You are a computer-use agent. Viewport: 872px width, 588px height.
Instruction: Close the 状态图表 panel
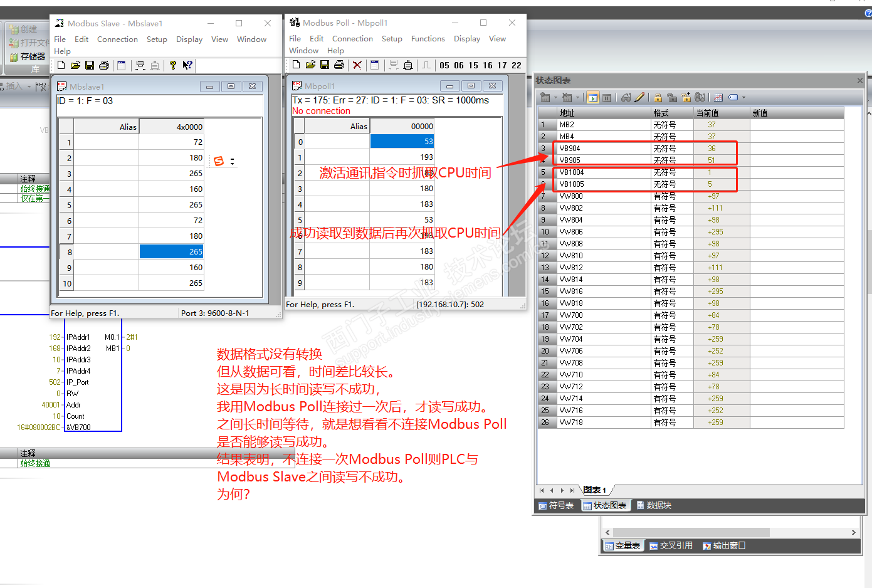click(x=860, y=80)
